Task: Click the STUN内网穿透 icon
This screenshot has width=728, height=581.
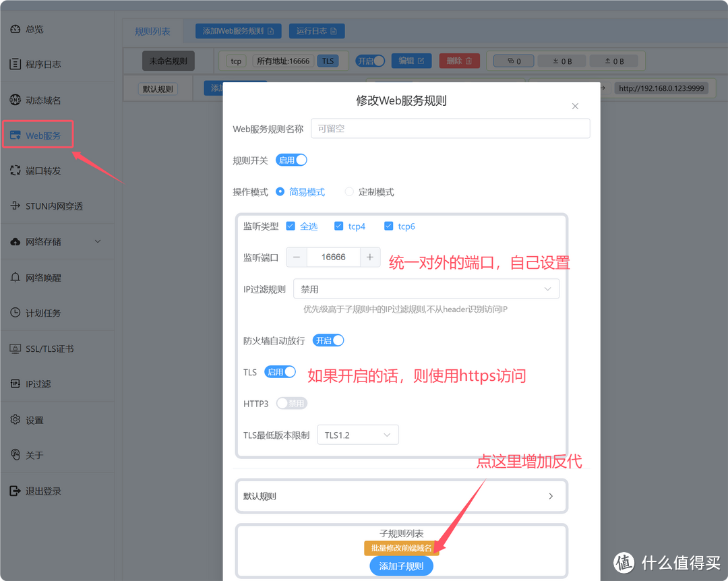Action: (16, 206)
